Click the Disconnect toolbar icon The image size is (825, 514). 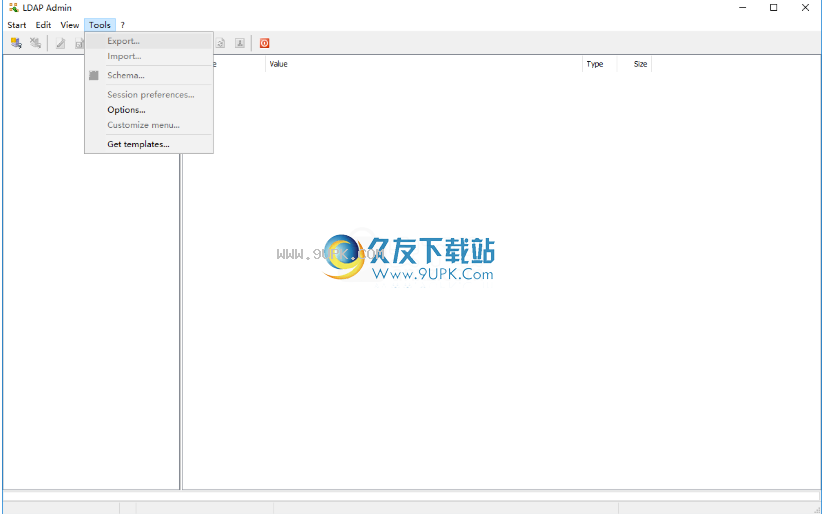35,43
